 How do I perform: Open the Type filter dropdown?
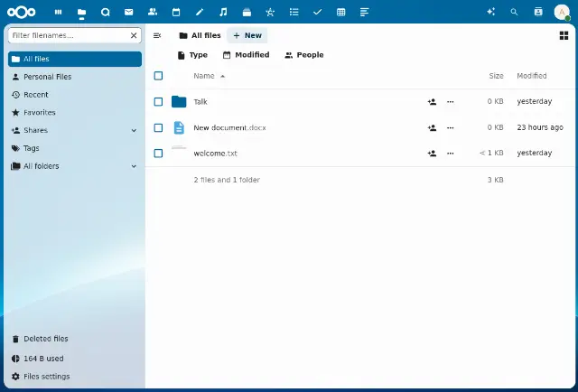(192, 55)
